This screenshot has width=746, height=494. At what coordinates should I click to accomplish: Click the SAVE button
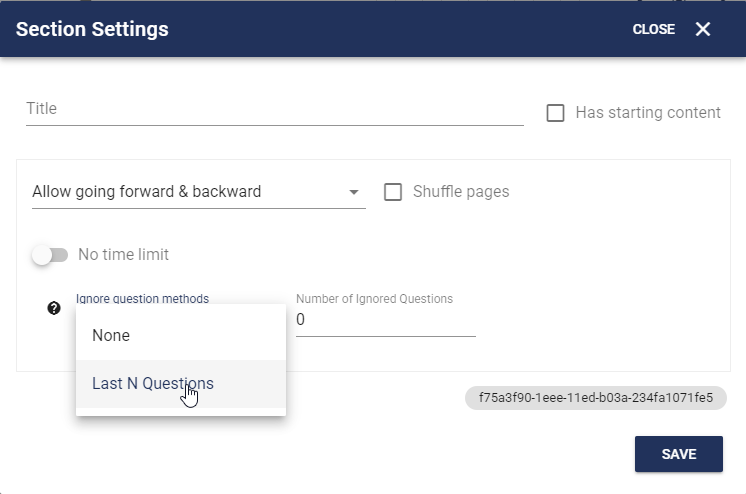tap(678, 454)
